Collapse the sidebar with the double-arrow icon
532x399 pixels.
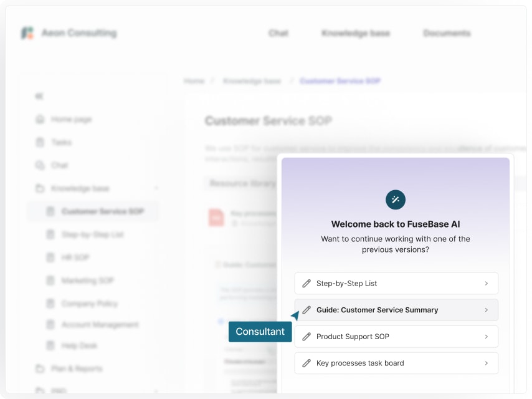click(39, 96)
